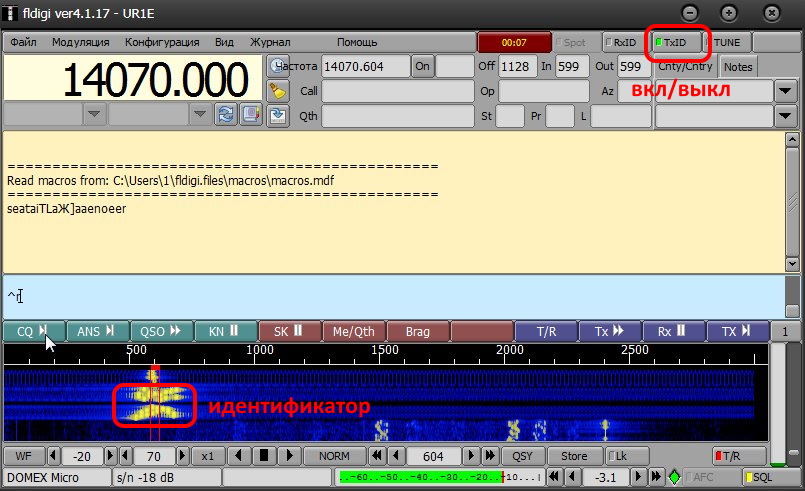Click the refresh arrows icon under frequency display
Image resolution: width=805 pixels, height=491 pixels.
point(226,114)
